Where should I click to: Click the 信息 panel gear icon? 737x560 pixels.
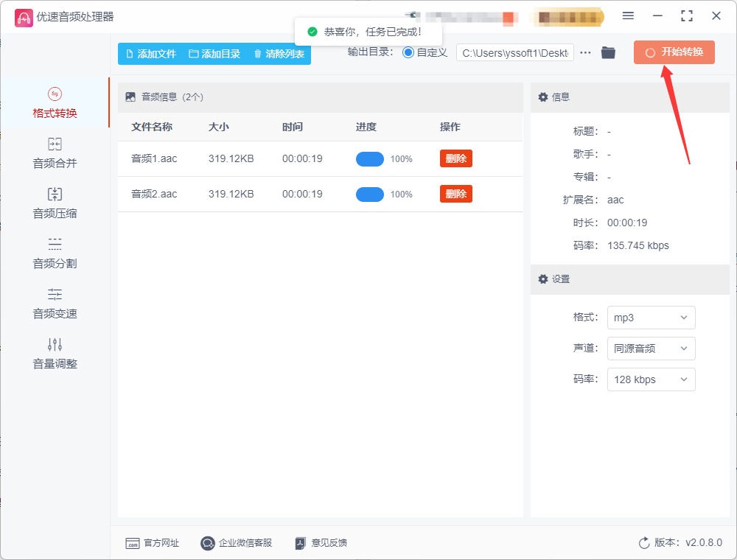[543, 97]
